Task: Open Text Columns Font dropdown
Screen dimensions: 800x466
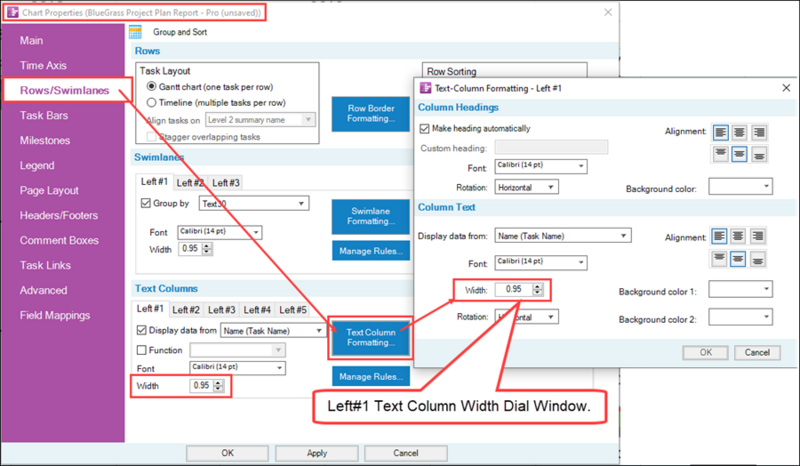Action: coord(238,367)
